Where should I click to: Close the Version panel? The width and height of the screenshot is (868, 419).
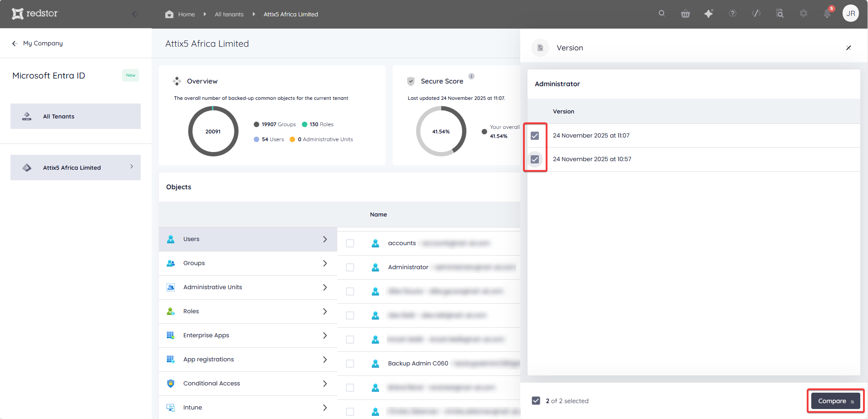click(848, 48)
